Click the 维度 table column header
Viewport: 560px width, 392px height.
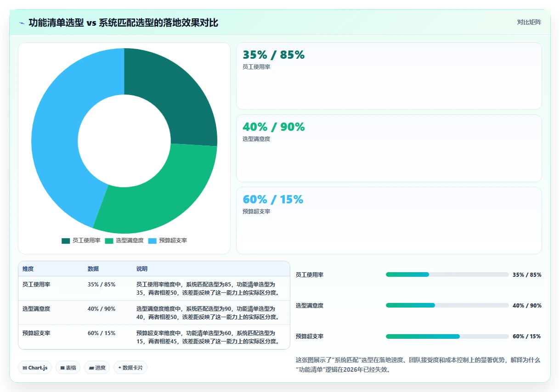coord(28,269)
